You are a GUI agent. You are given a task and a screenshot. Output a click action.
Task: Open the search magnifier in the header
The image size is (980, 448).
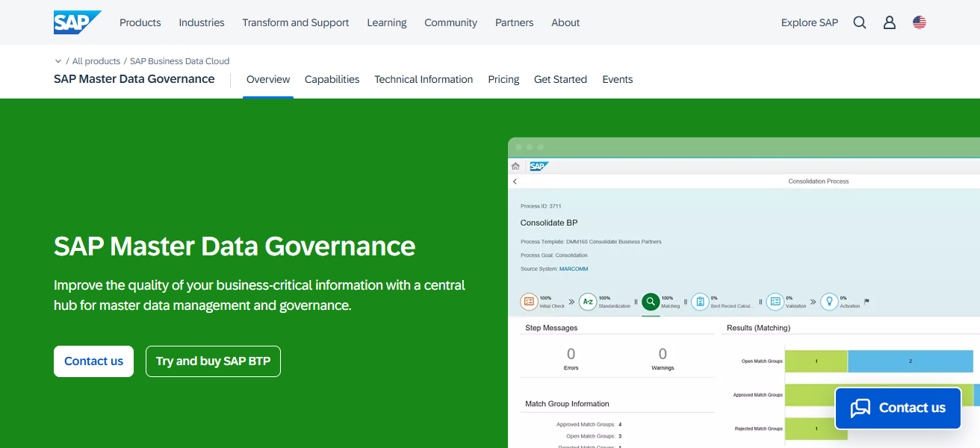pos(859,22)
